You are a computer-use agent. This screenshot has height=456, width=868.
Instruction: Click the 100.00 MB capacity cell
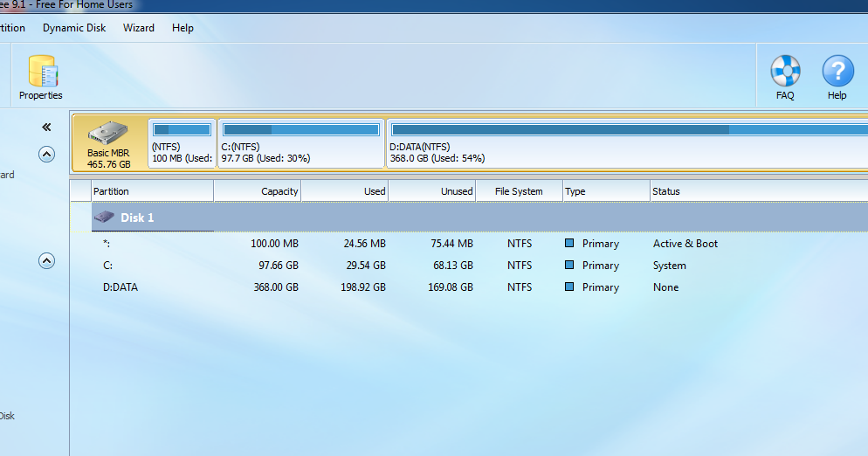click(274, 243)
